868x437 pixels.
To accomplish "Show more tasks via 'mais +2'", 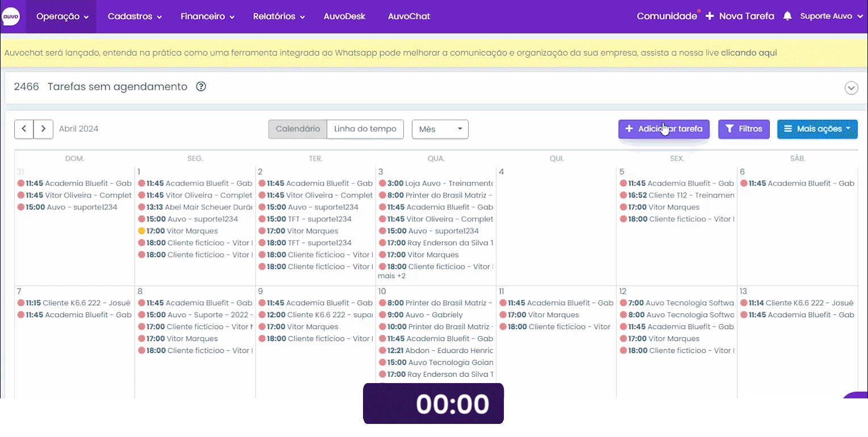I will [x=391, y=276].
